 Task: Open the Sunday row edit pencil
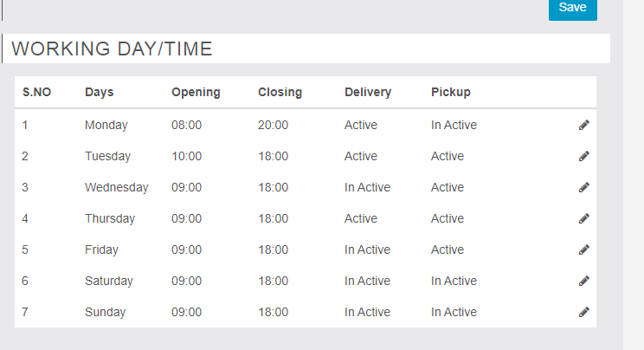[584, 312]
